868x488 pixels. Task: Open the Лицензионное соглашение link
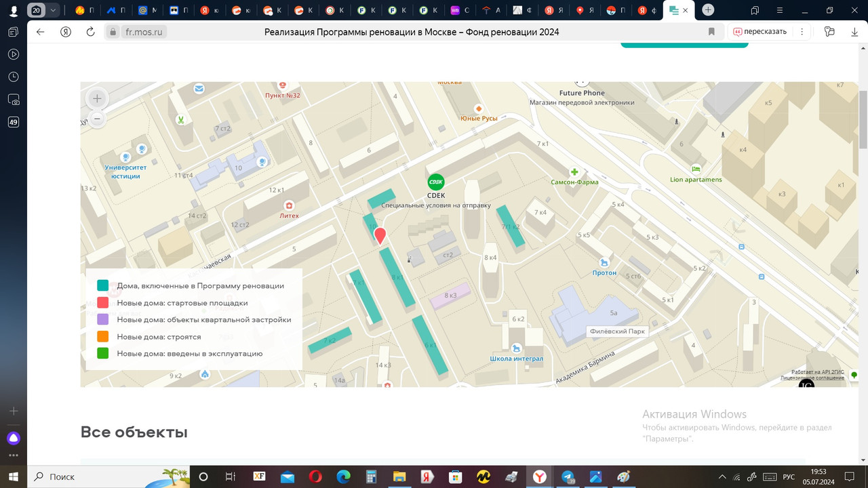[812, 378]
